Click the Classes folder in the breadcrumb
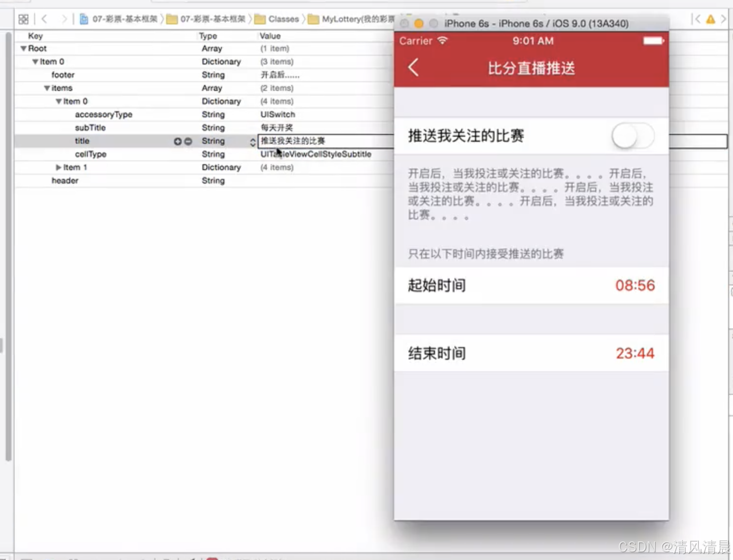Screen dimensions: 733x560 point(277,19)
